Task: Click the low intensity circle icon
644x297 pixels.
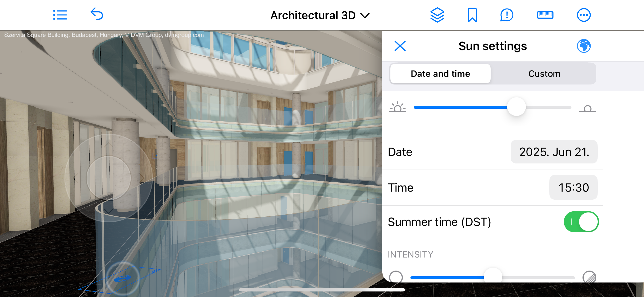Action: [x=396, y=277]
